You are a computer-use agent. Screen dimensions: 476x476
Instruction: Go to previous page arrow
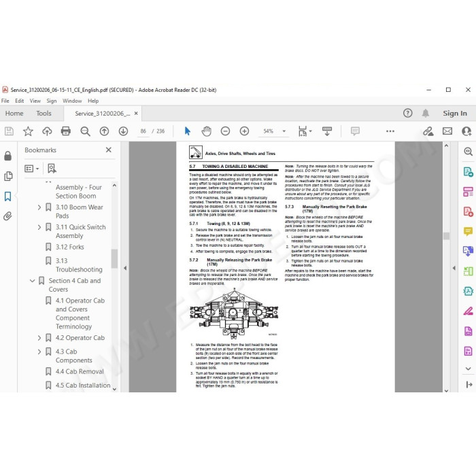[x=104, y=131]
